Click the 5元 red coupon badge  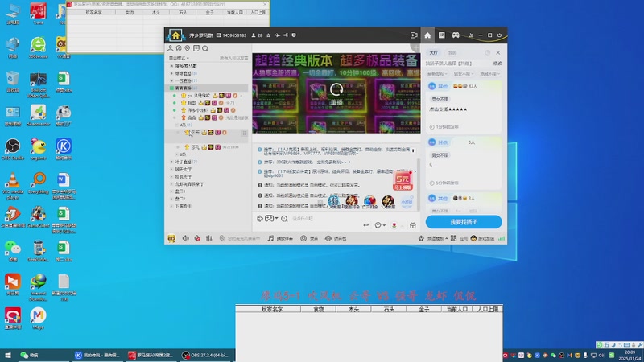(x=402, y=180)
